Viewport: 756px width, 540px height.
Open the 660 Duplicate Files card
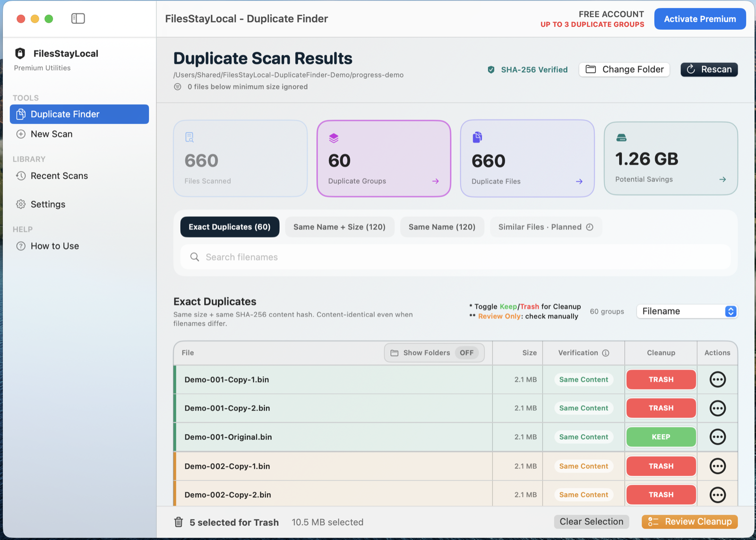(527, 158)
